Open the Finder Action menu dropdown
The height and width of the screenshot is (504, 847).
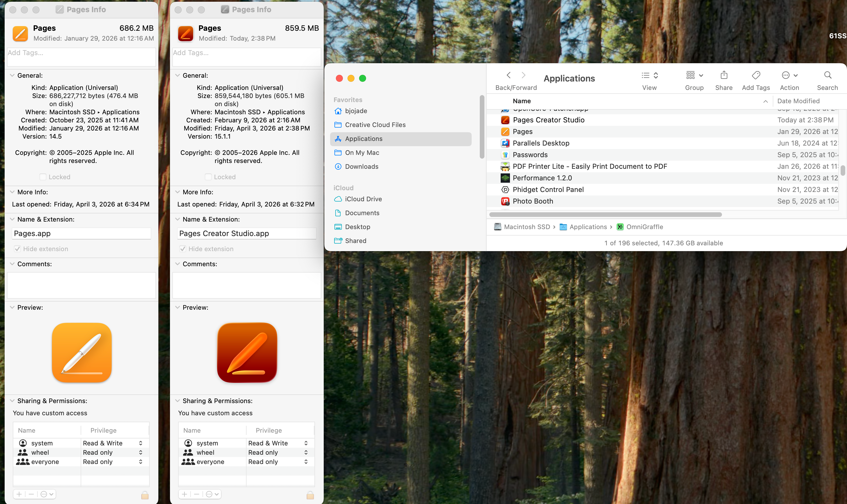coord(789,75)
